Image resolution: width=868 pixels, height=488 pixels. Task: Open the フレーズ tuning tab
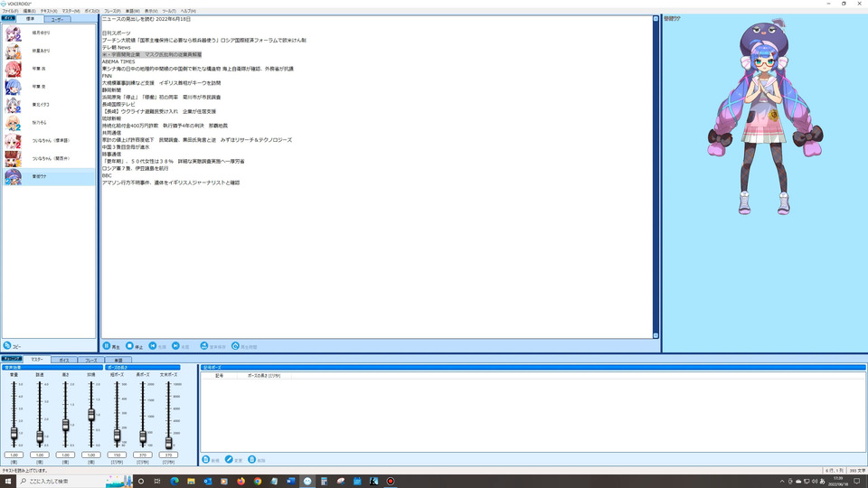tap(90, 361)
